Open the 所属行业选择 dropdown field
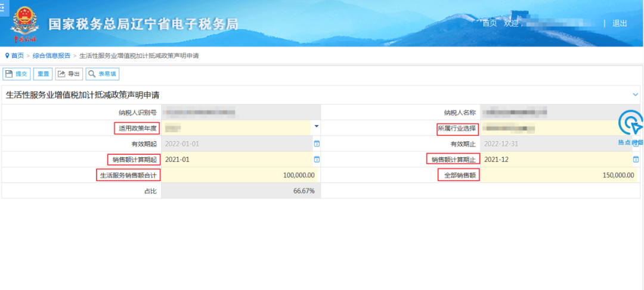The height and width of the screenshot is (290, 644). pos(555,128)
